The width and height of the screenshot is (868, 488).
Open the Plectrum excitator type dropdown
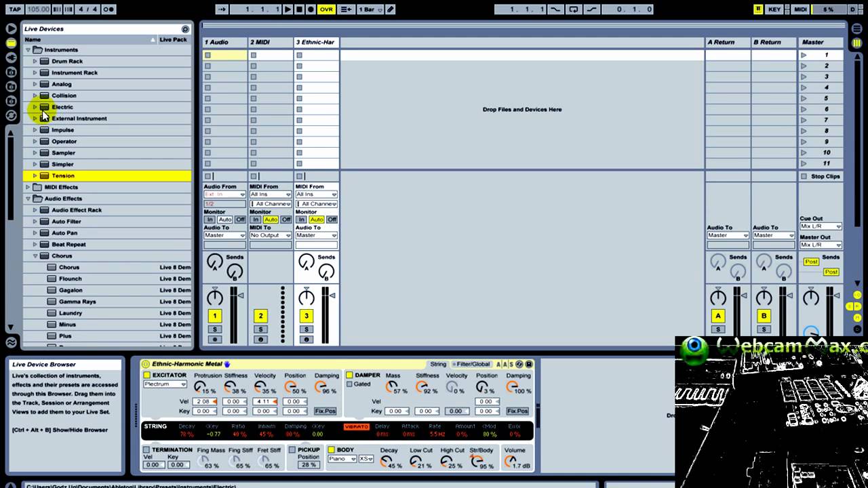pyautogui.click(x=165, y=384)
